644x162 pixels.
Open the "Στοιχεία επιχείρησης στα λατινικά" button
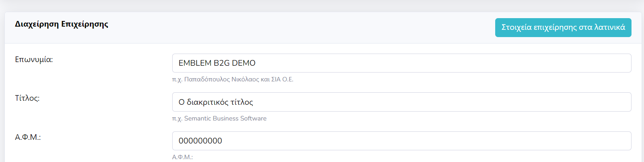(563, 27)
